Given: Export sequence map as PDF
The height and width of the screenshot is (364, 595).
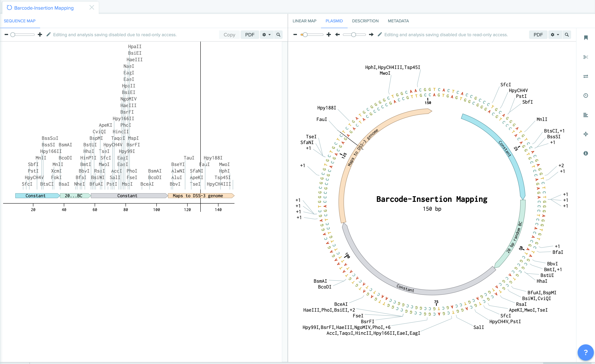Looking at the screenshot, I should 250,35.
